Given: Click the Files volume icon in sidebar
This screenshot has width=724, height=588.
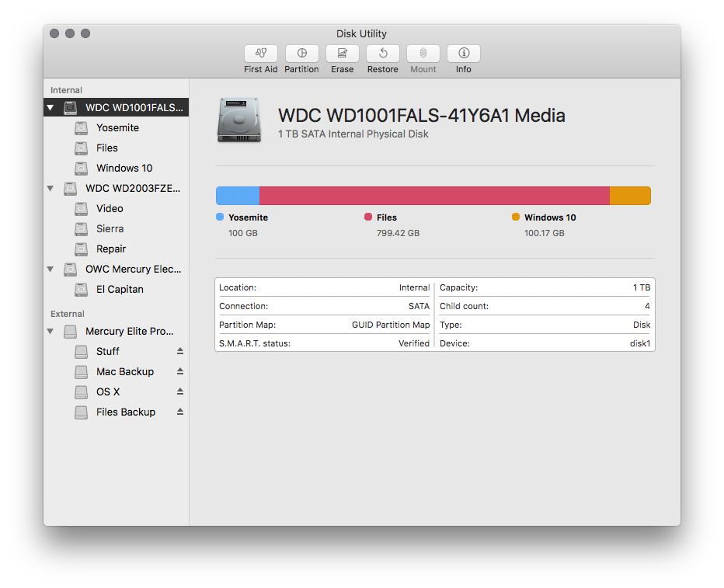Looking at the screenshot, I should pos(82,148).
